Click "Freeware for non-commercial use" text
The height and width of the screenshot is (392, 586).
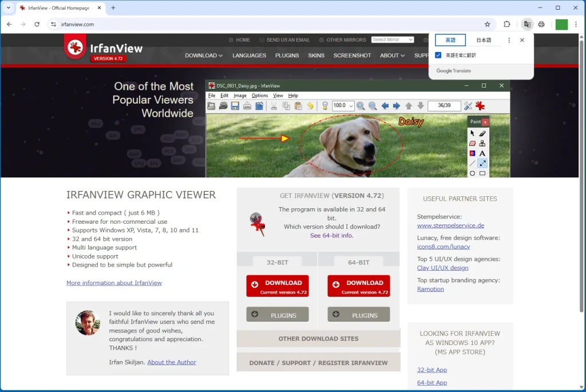pos(120,221)
